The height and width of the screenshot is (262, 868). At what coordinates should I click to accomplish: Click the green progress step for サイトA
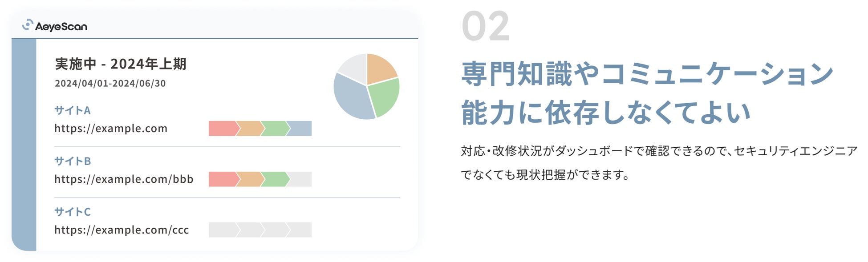(275, 129)
